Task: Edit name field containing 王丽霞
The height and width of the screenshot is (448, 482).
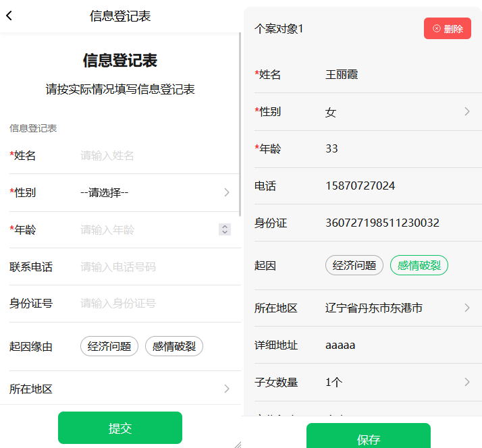Action: point(398,74)
